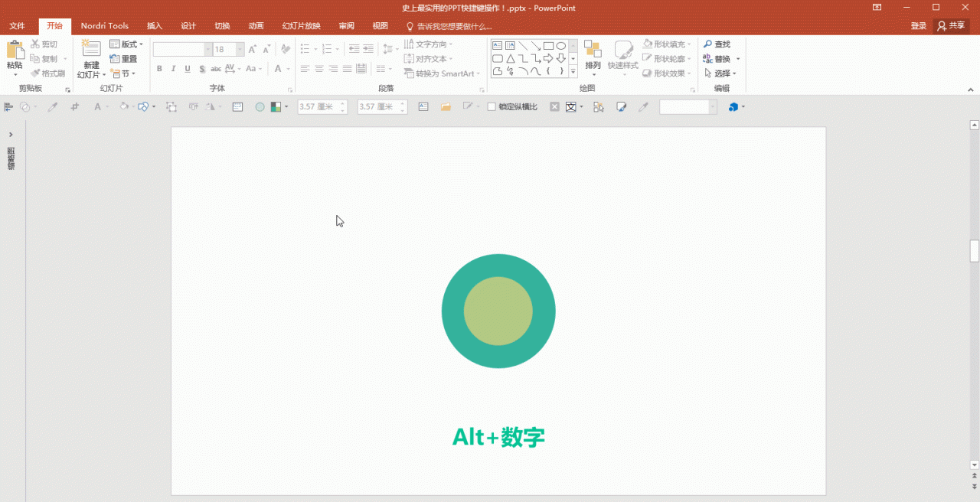Click the orange folder icon in quick toolbar
980x502 pixels.
[x=446, y=107]
